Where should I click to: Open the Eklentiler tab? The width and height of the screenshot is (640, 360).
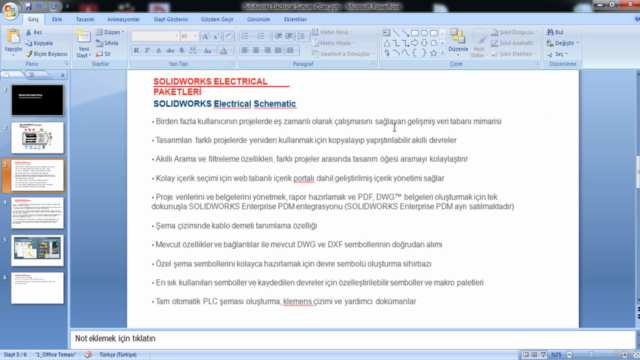tap(295, 19)
